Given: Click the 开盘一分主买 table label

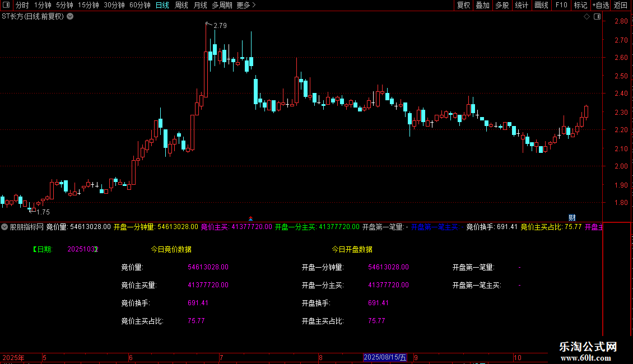Looking at the screenshot, I should (x=323, y=285).
